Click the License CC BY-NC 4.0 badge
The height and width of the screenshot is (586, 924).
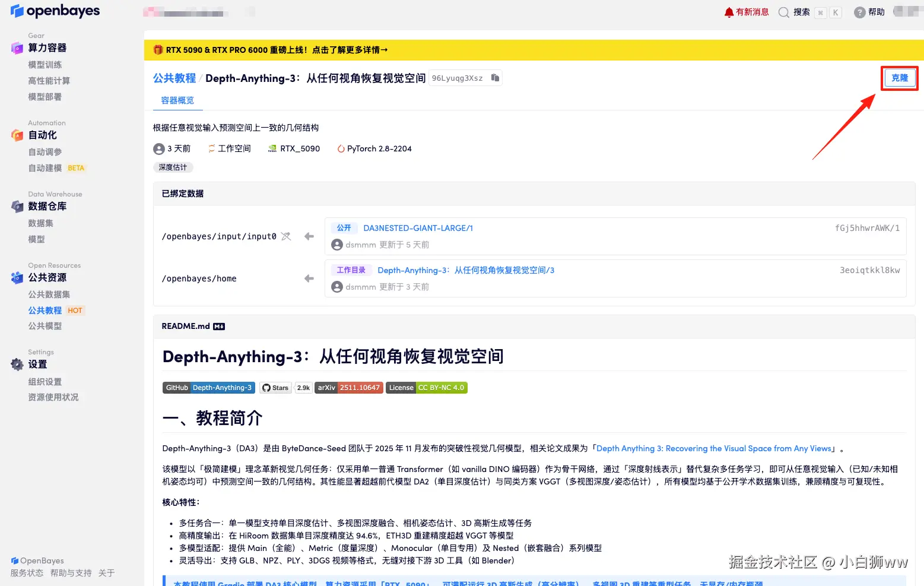(x=427, y=388)
